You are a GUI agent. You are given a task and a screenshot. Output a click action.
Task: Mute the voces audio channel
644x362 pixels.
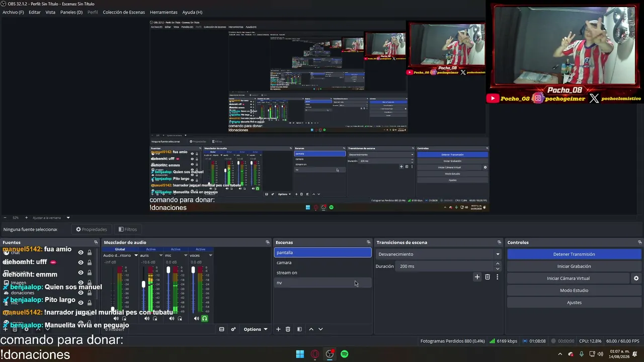pos(196,318)
